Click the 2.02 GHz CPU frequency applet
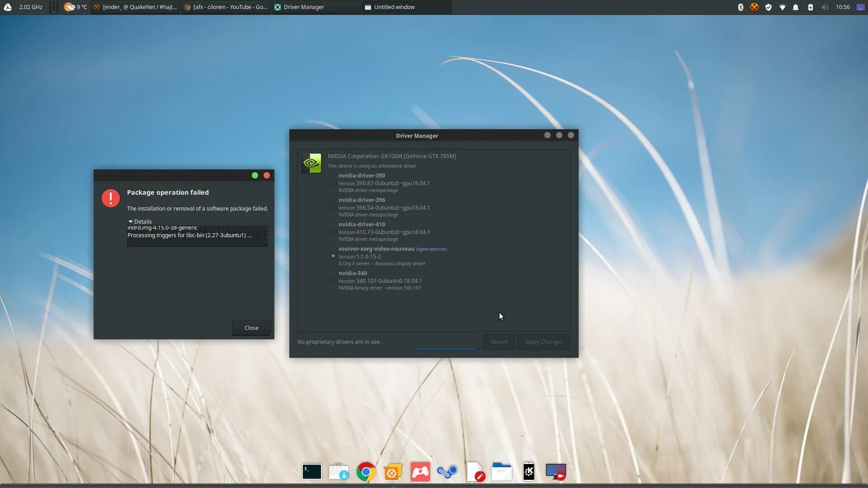868x488 pixels. (x=31, y=7)
